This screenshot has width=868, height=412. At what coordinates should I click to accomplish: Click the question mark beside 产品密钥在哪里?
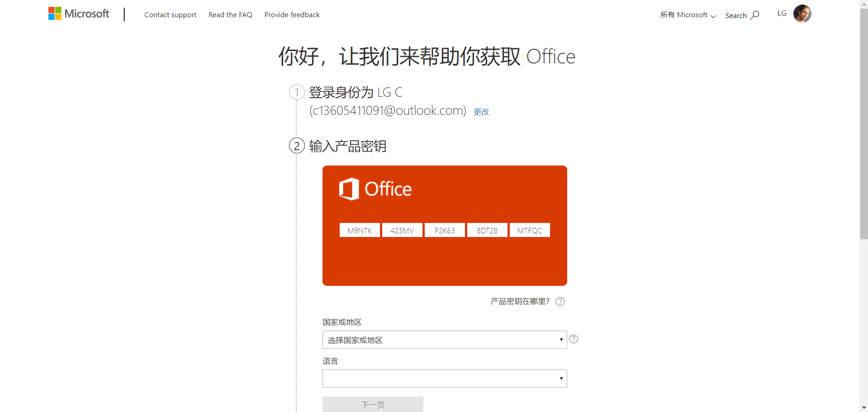[x=560, y=301]
